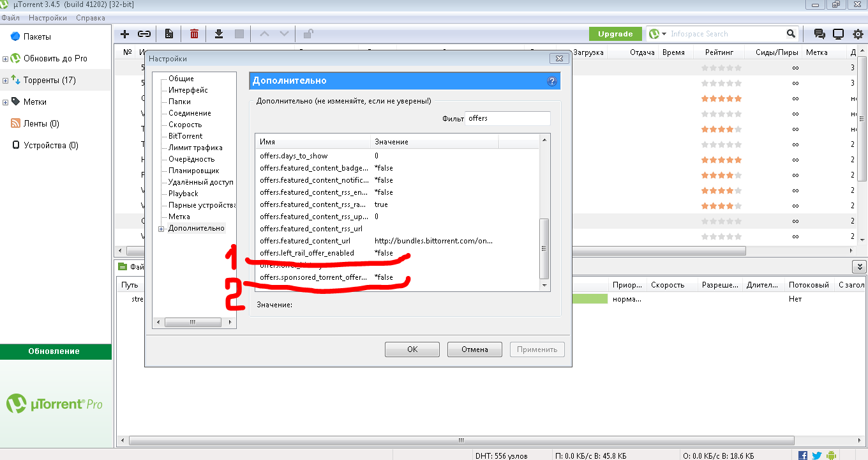The width and height of the screenshot is (868, 460).
Task: Click the Stop Torrent square icon
Action: point(239,34)
